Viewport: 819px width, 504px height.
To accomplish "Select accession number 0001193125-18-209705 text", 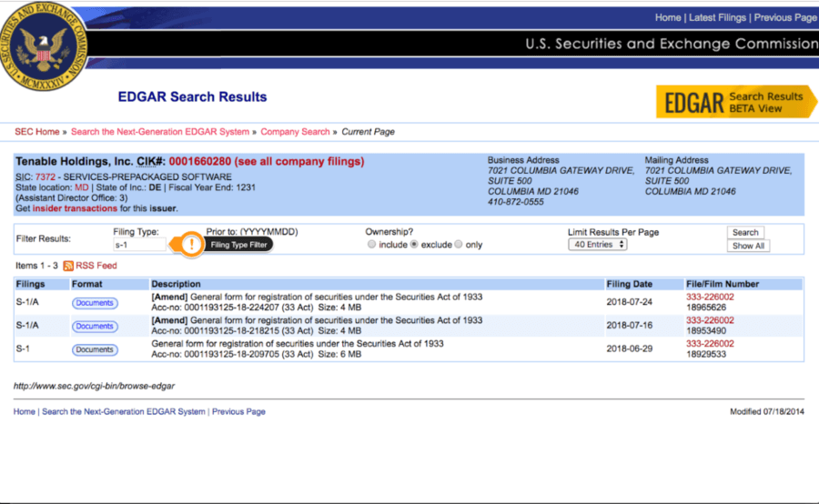I will click(x=232, y=355).
